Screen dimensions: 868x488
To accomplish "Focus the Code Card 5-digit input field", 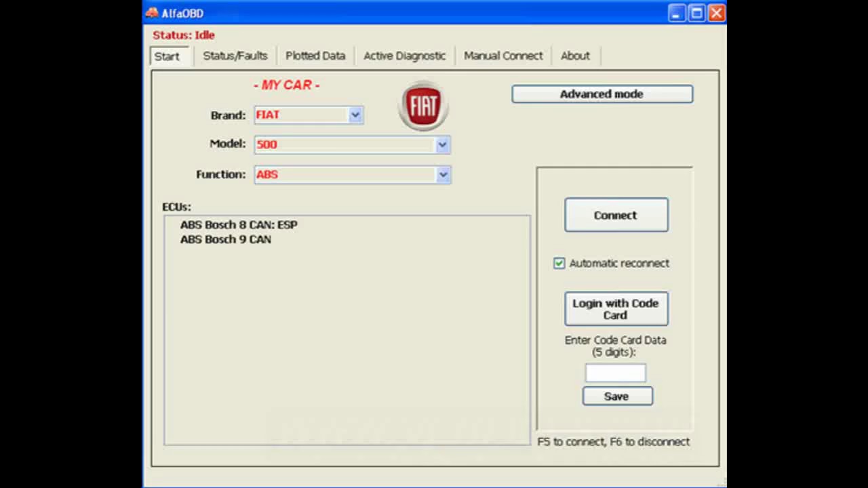I will [616, 373].
